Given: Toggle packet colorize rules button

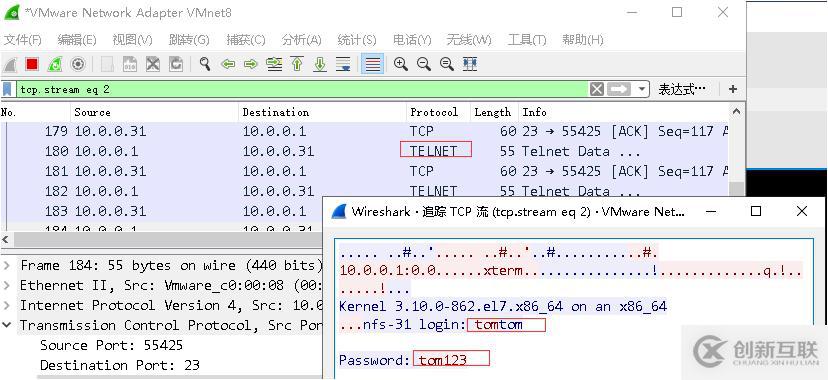Looking at the screenshot, I should [373, 64].
